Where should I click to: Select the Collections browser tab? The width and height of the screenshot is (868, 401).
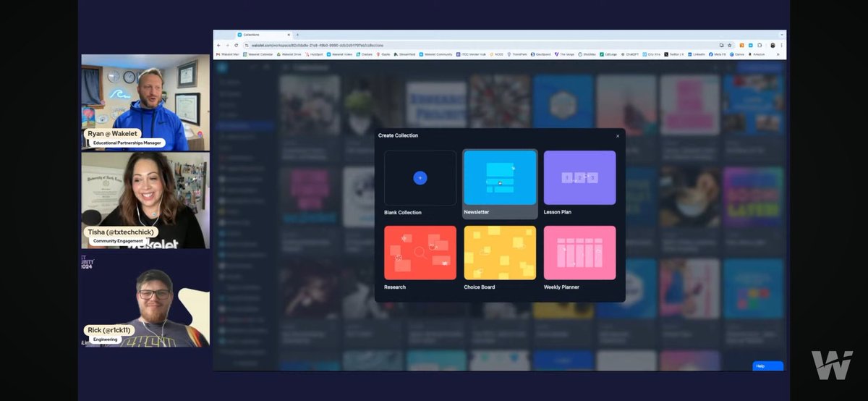pyautogui.click(x=264, y=35)
